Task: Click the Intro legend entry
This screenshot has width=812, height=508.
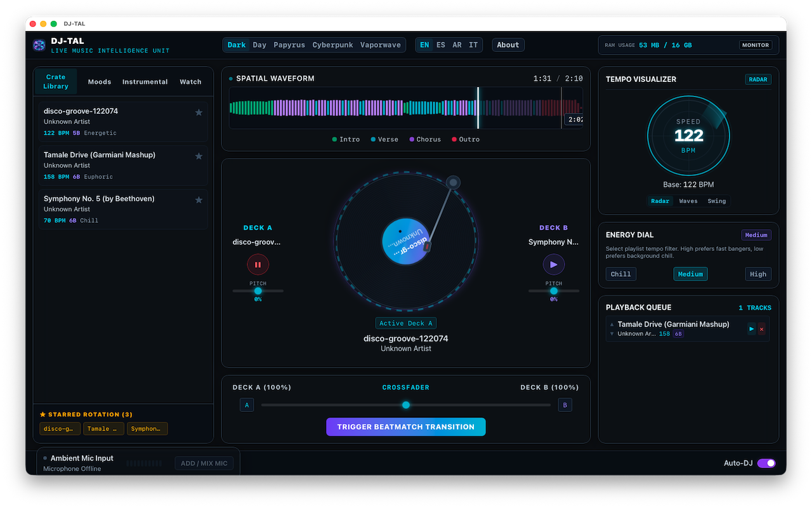Action: pos(346,139)
